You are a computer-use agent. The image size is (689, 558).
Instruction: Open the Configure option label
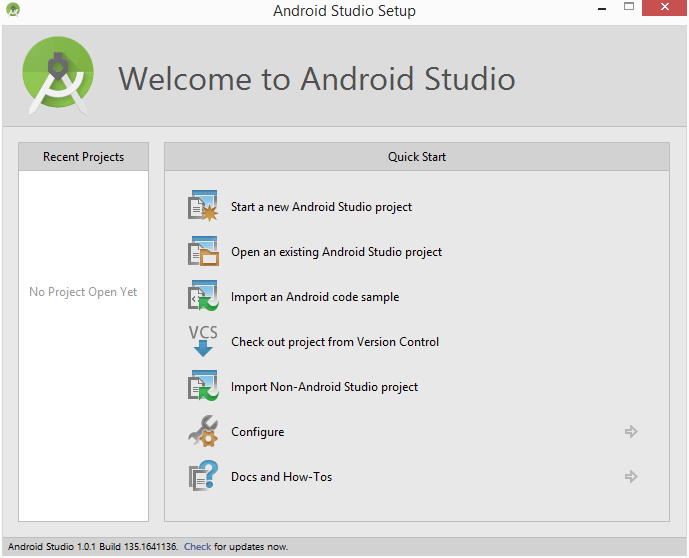click(257, 432)
